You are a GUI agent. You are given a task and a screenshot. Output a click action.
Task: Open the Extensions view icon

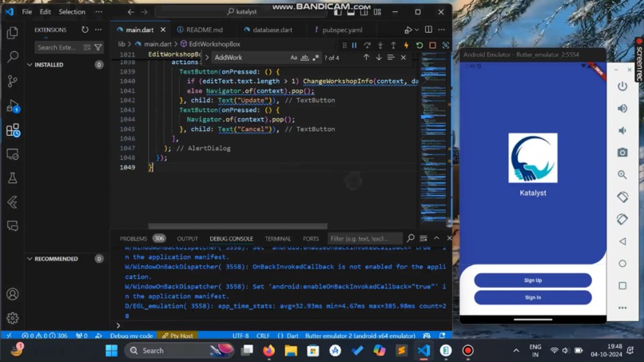tap(13, 130)
